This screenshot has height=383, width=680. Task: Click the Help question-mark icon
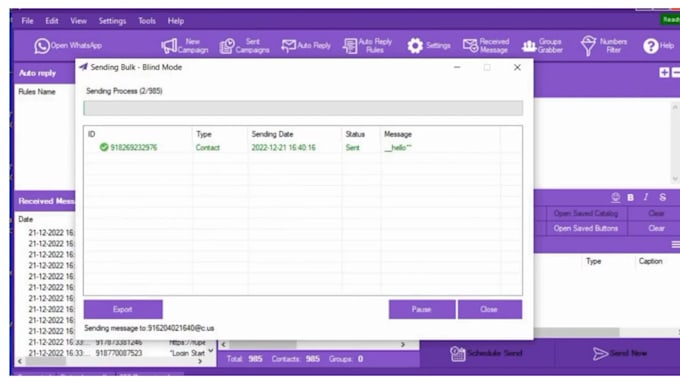[x=651, y=46]
